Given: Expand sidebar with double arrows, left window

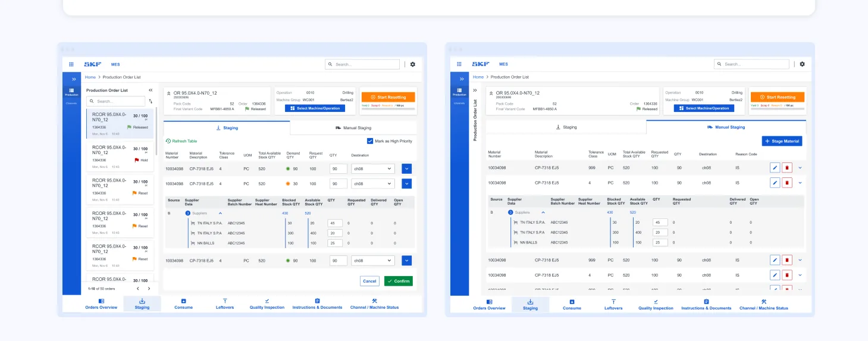Looking at the screenshot, I should tap(74, 79).
